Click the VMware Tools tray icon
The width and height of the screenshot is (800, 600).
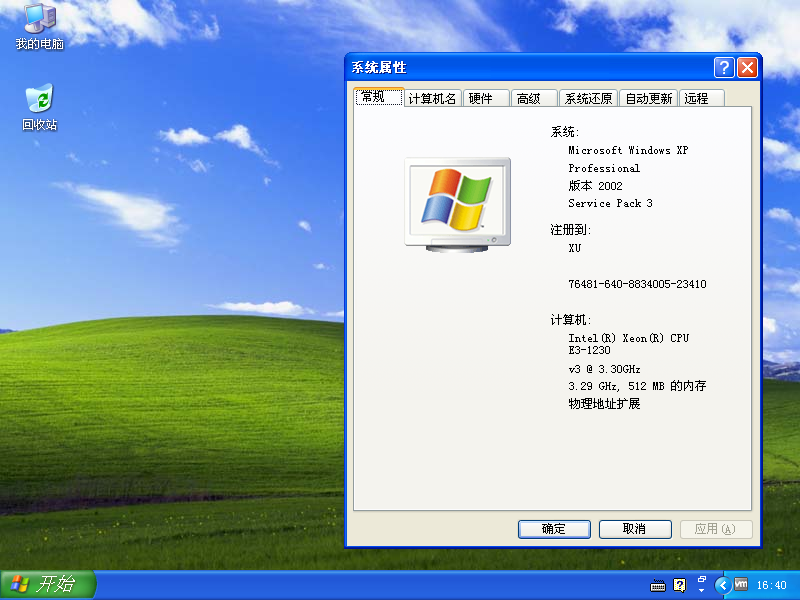point(741,584)
